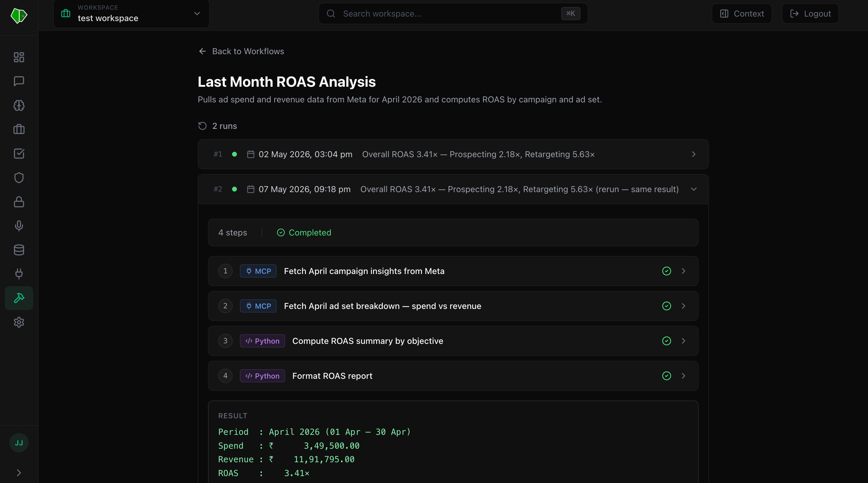Open the microphone icon in sidebar
The height and width of the screenshot is (483, 868).
tap(19, 226)
